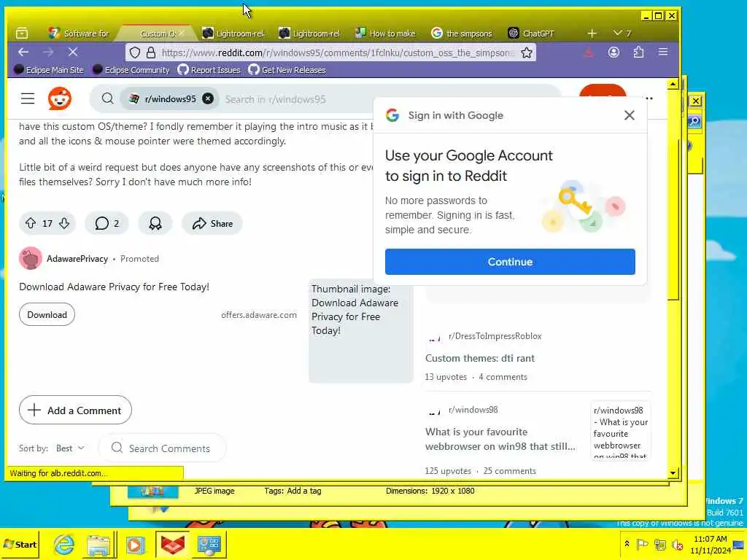Click the Adaware ad thumbnail image
The width and height of the screenshot is (747, 560).
pos(360,331)
